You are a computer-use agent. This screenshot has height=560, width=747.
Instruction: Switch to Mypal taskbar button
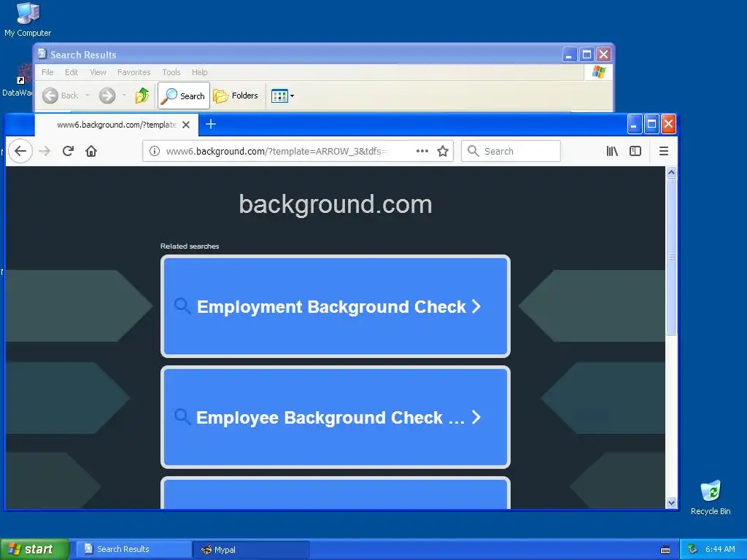coord(251,550)
